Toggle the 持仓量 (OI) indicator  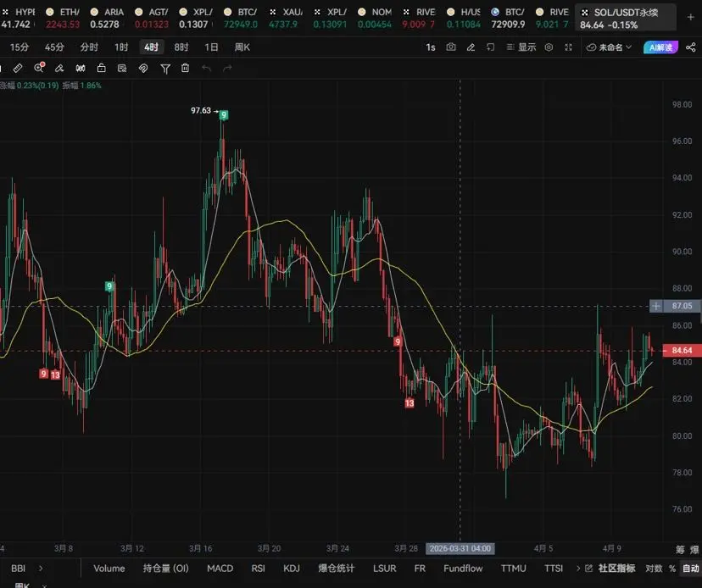click(165, 569)
